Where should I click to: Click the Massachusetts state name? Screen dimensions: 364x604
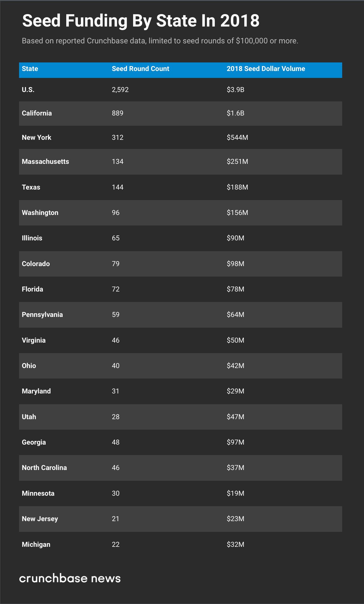pos(45,162)
